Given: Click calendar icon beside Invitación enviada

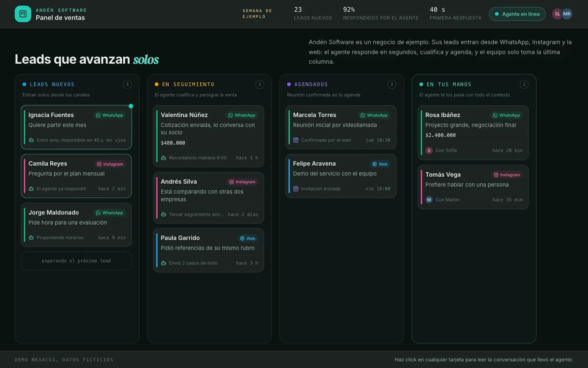Looking at the screenshot, I should (x=296, y=189).
